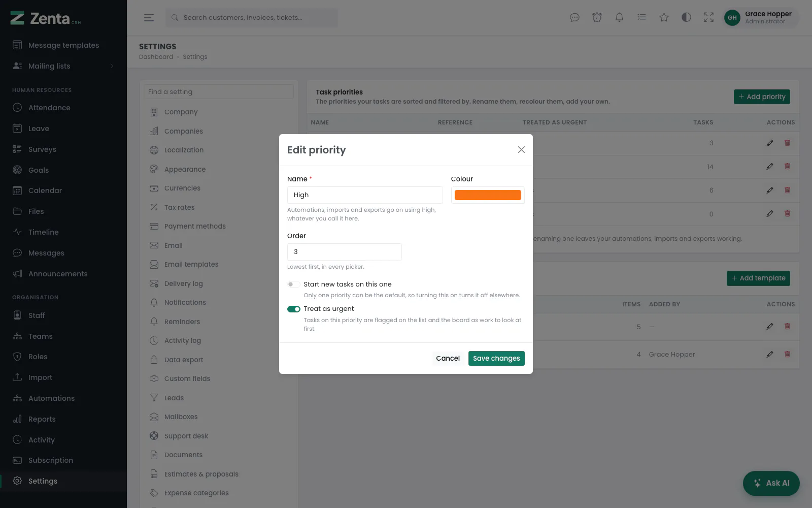Open the orange Colour swatch picker
812x508 pixels.
click(488, 195)
